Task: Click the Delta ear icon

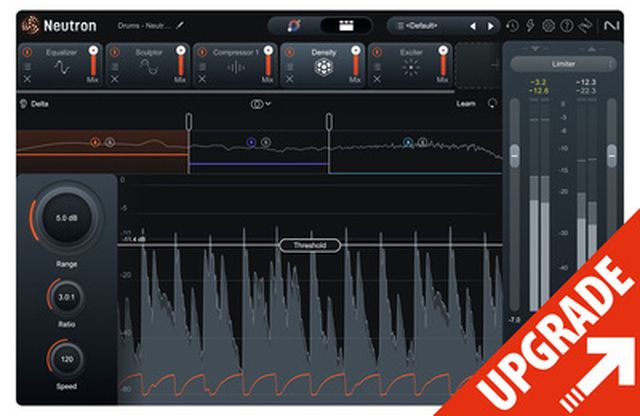Action: (x=22, y=102)
